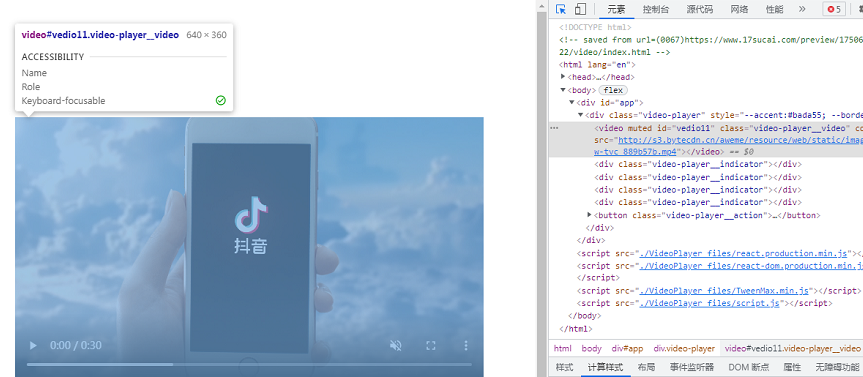Click Keyboard-focusable row in tooltip
863x377 pixels.
[x=124, y=101]
